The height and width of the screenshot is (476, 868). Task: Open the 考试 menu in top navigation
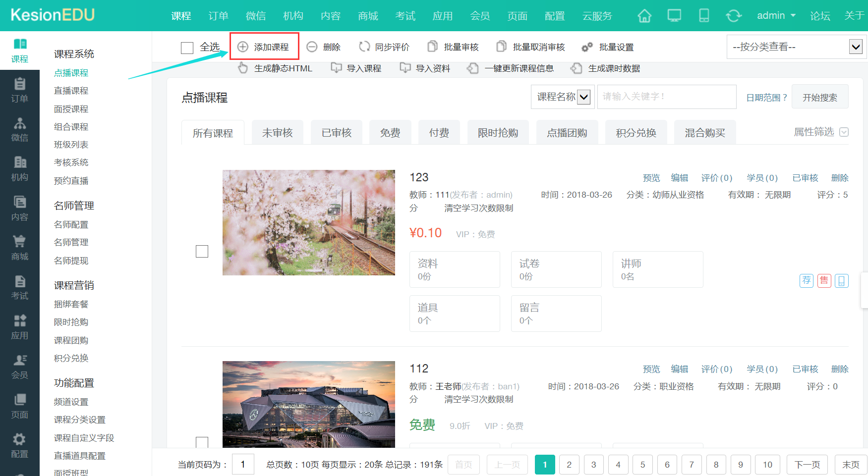tap(405, 16)
